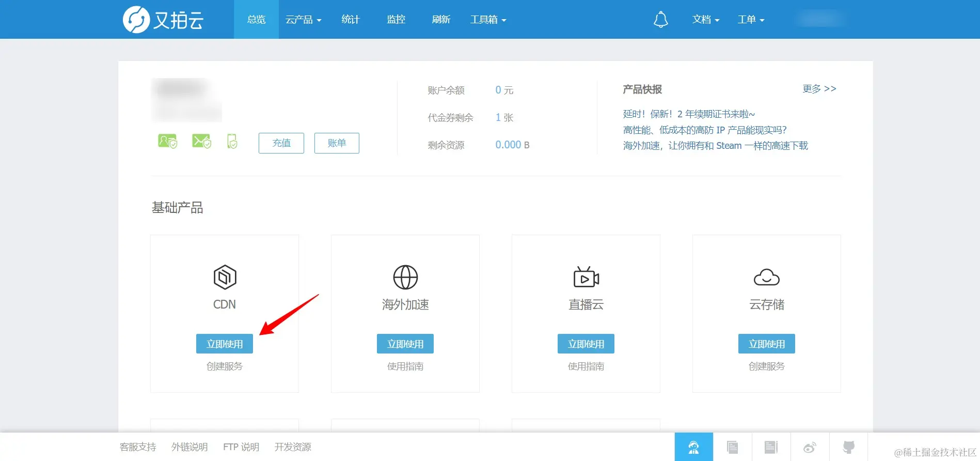
Task: Click 立即使用 under 直播云
Action: 586,344
